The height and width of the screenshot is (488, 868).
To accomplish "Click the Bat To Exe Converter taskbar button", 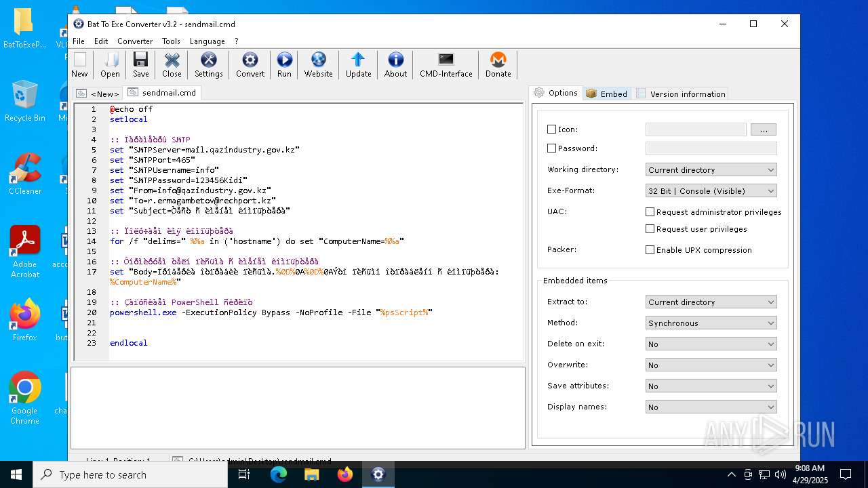I will coord(378,474).
